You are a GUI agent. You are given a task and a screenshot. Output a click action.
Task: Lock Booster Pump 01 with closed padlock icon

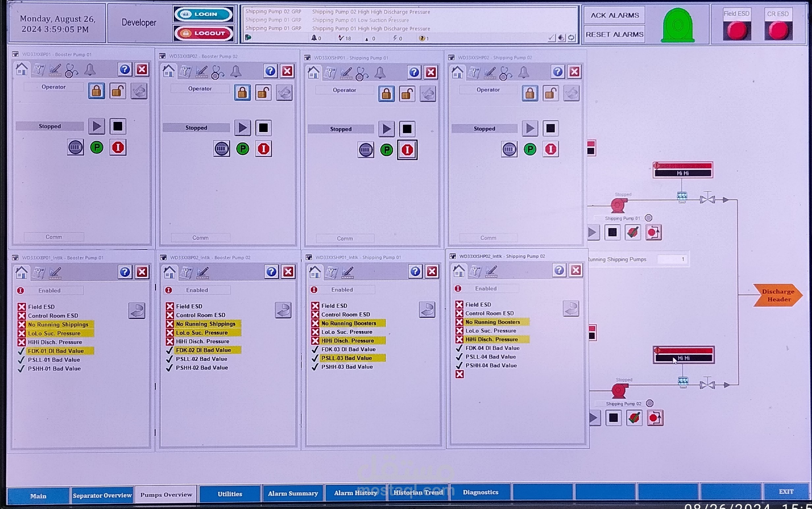coord(96,91)
